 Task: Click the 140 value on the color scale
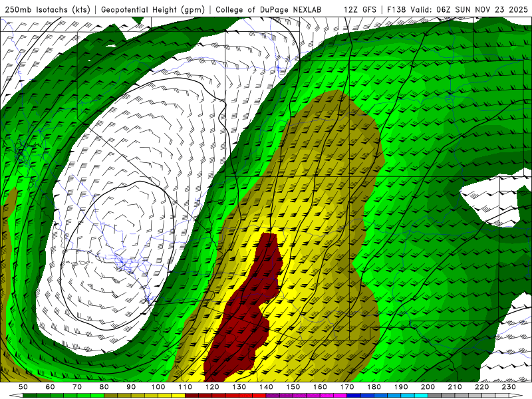[266, 387]
